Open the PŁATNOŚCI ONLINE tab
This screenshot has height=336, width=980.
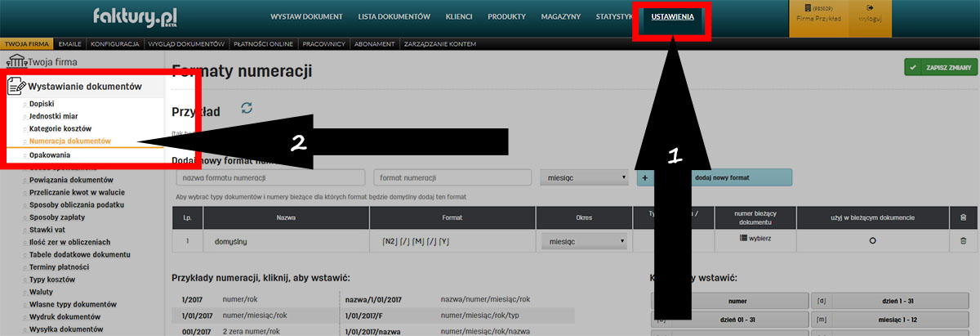262,43
